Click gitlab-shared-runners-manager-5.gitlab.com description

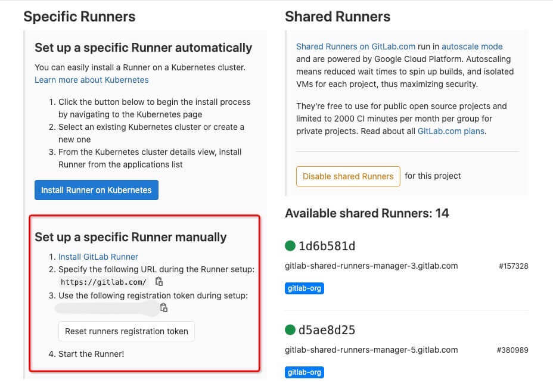point(371,350)
